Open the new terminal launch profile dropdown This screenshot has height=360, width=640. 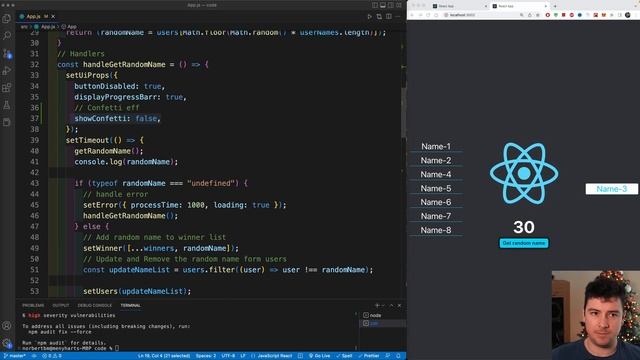point(383,305)
